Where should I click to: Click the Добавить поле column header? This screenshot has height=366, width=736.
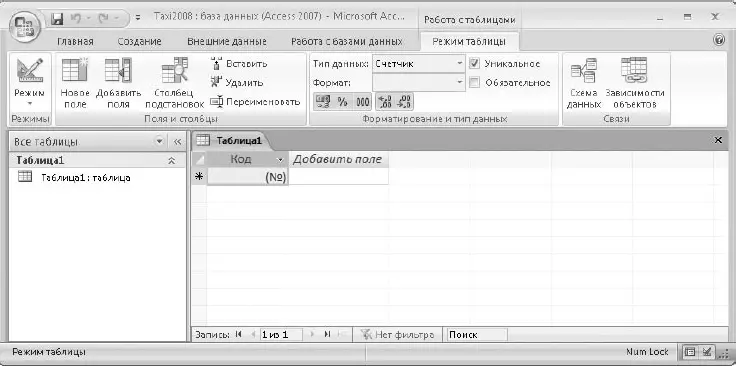pyautogui.click(x=338, y=160)
